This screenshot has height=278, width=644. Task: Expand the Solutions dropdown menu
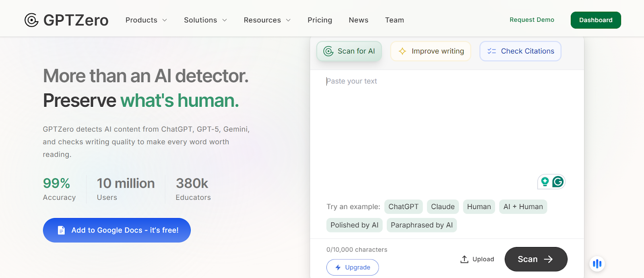(205, 20)
